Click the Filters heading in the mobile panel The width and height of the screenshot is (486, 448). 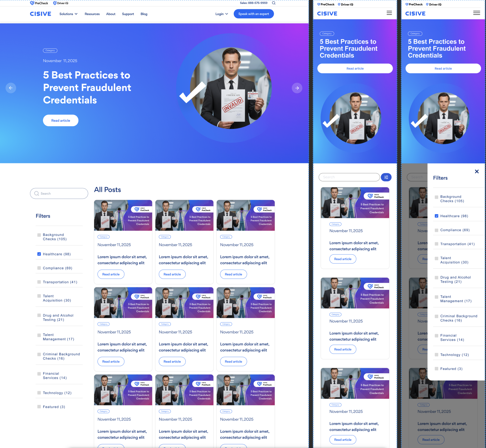440,178
